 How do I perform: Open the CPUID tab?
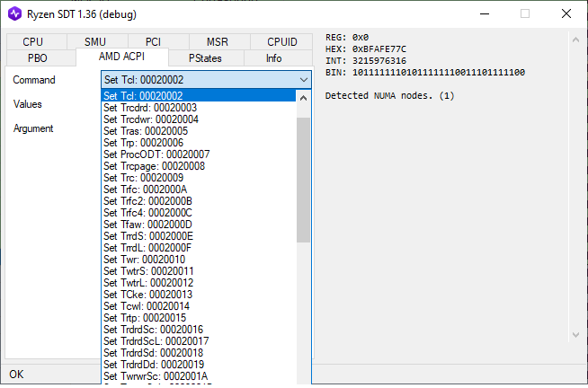[281, 41]
